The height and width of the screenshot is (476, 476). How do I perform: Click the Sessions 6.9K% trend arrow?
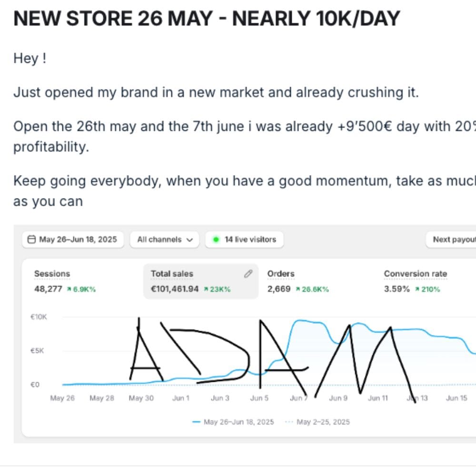point(69,289)
